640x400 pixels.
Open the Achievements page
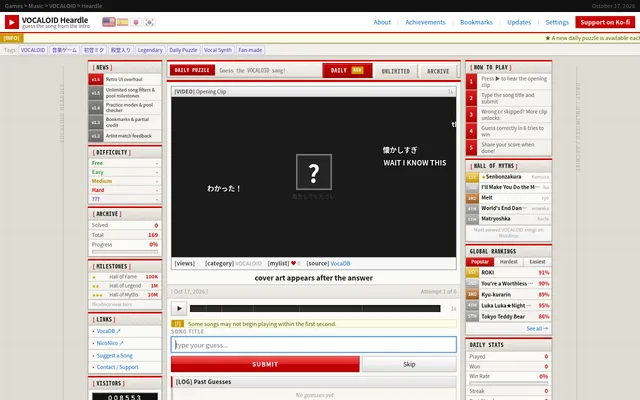[x=425, y=22]
